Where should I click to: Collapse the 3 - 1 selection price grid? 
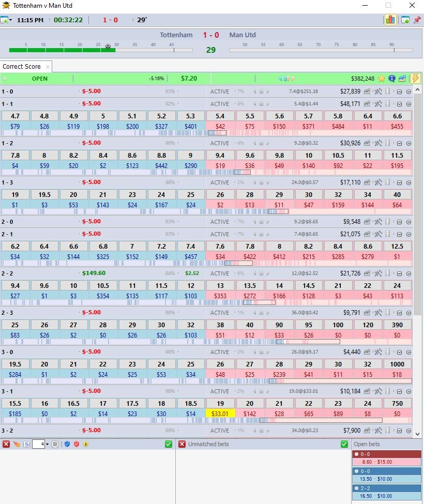(399, 391)
